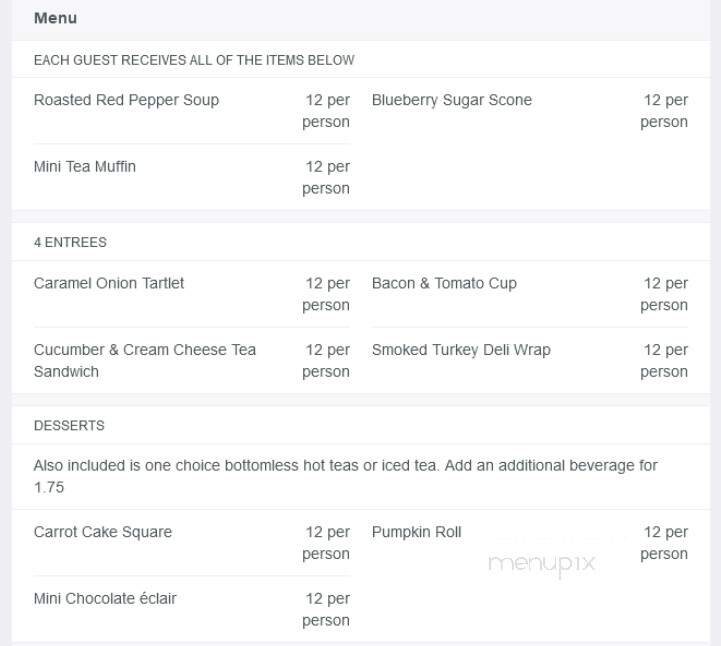Image resolution: width=721 pixels, height=646 pixels.
Task: Select Roasted Red Pepper Soup item
Action: click(x=126, y=100)
